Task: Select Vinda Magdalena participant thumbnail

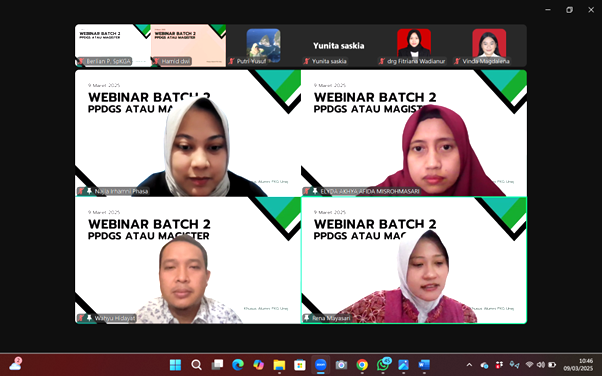Action: click(489, 45)
